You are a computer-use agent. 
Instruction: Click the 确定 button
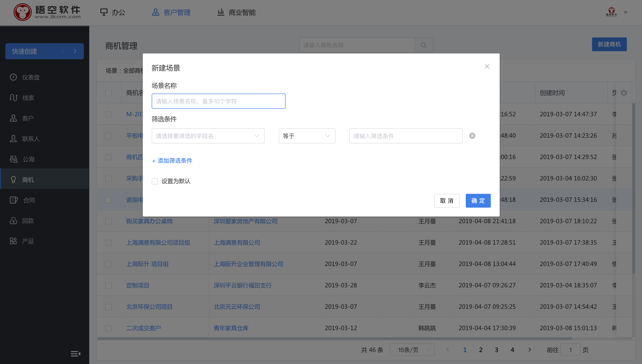tap(478, 200)
